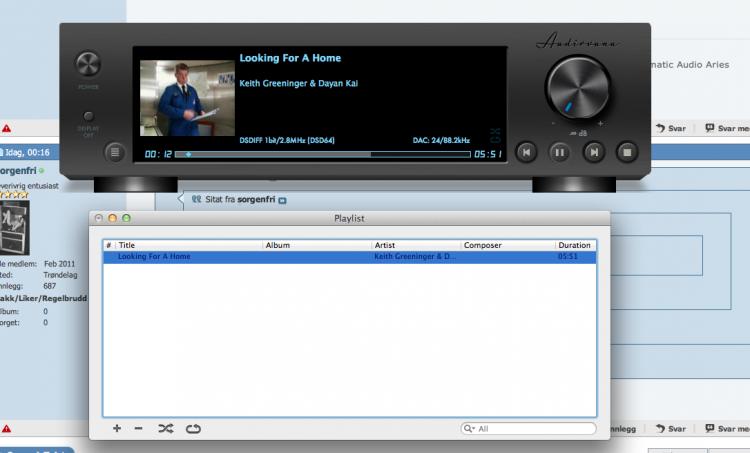The height and width of the screenshot is (453, 750).
Task: Sort by the Duration column header
Action: (x=575, y=245)
